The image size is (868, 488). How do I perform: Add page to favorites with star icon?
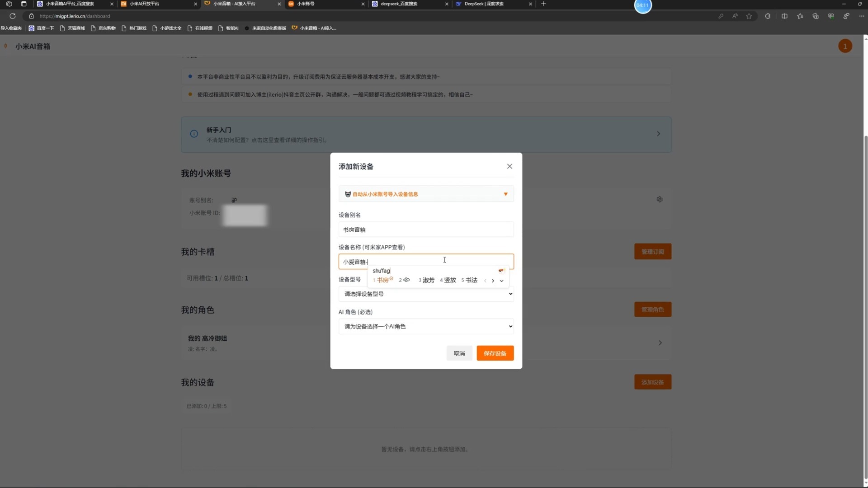(x=749, y=16)
